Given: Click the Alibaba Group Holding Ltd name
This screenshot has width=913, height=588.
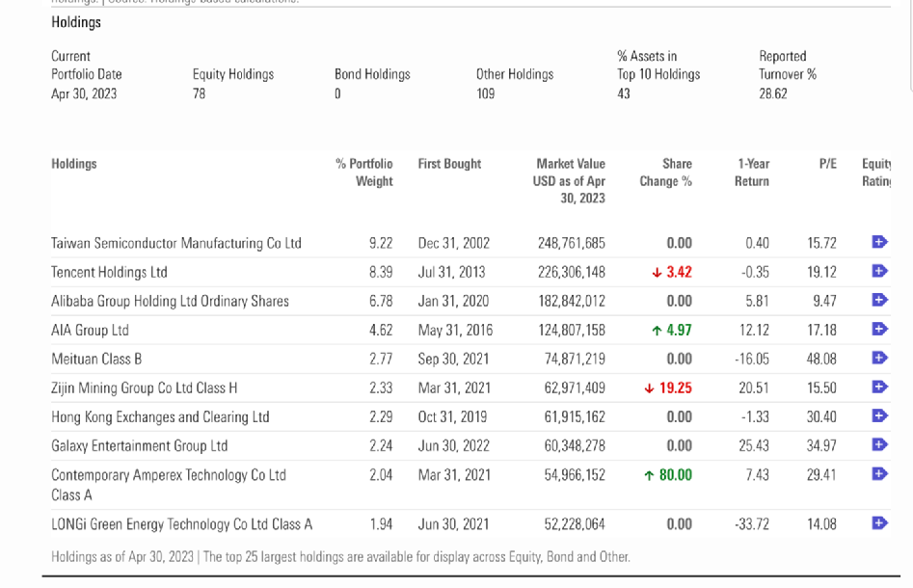Looking at the screenshot, I should [170, 301].
